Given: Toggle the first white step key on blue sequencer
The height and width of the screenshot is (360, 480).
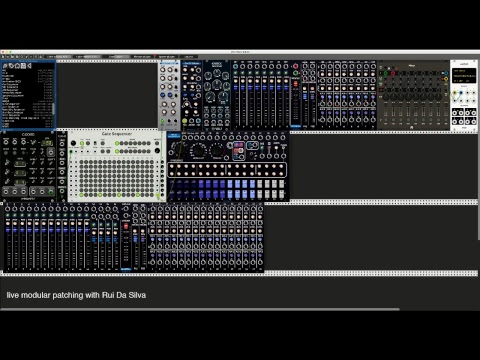Looking at the screenshot, I should coord(260,184).
